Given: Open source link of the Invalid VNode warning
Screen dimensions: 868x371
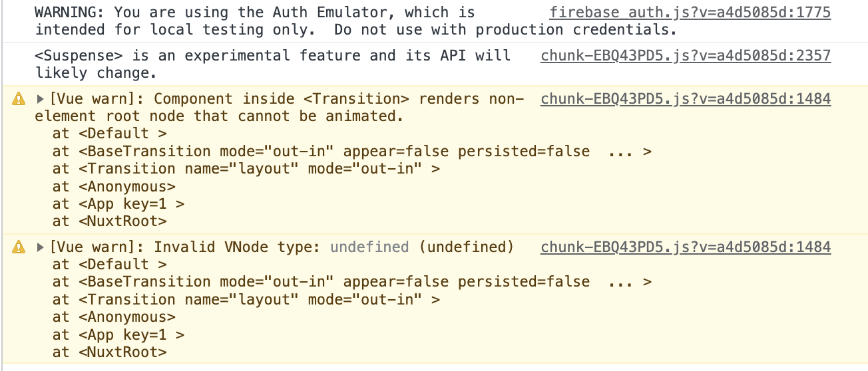Looking at the screenshot, I should click(686, 247).
